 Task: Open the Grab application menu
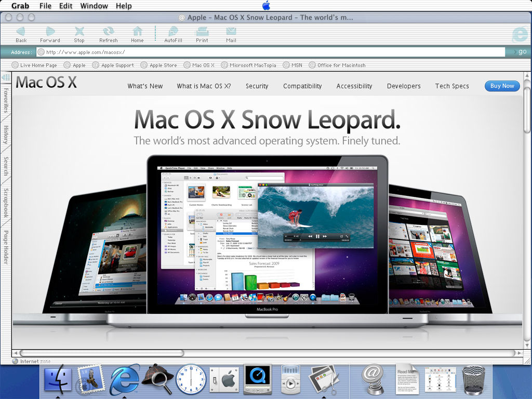[x=20, y=6]
